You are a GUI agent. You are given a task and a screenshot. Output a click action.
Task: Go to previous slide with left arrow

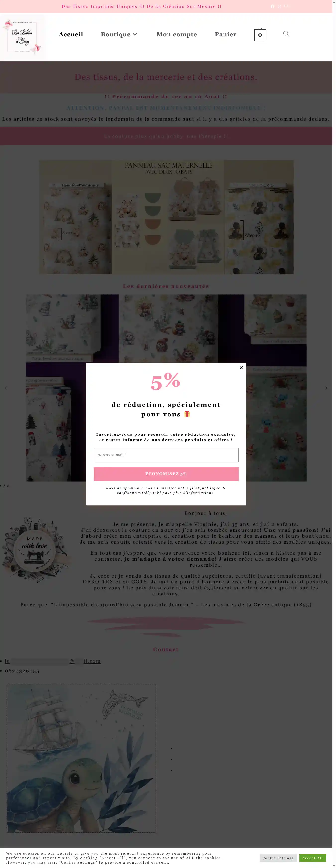(6, 388)
